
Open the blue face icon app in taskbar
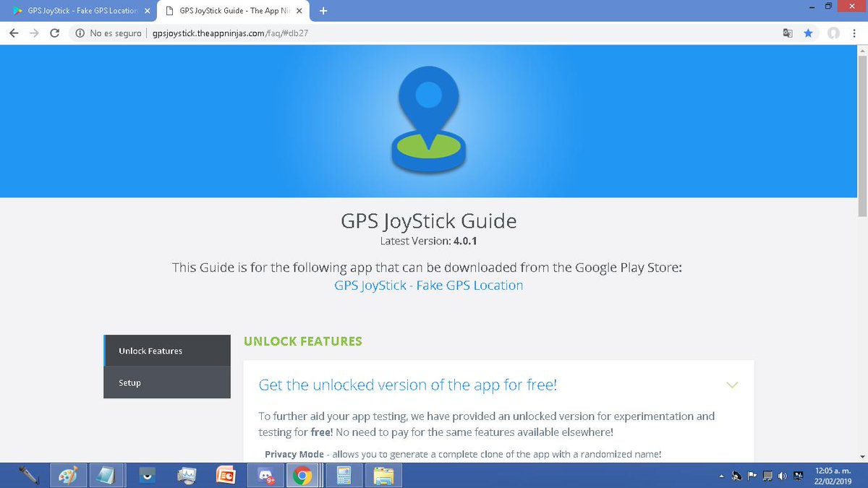147,476
